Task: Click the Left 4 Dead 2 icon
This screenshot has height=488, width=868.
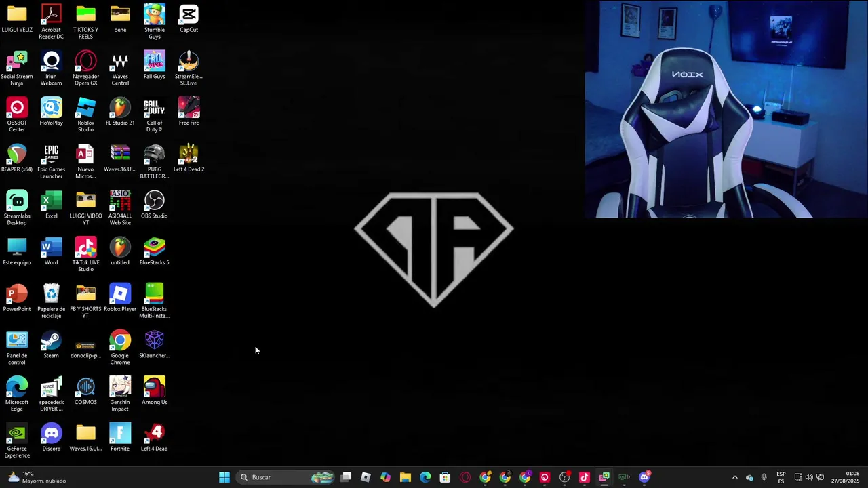Action: 189,159
